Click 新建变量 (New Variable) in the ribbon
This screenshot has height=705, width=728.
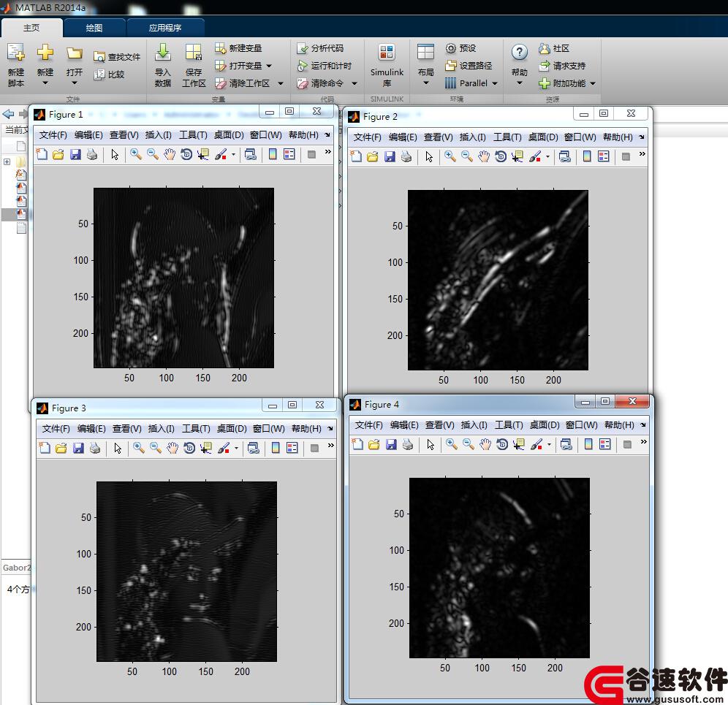pos(238,47)
